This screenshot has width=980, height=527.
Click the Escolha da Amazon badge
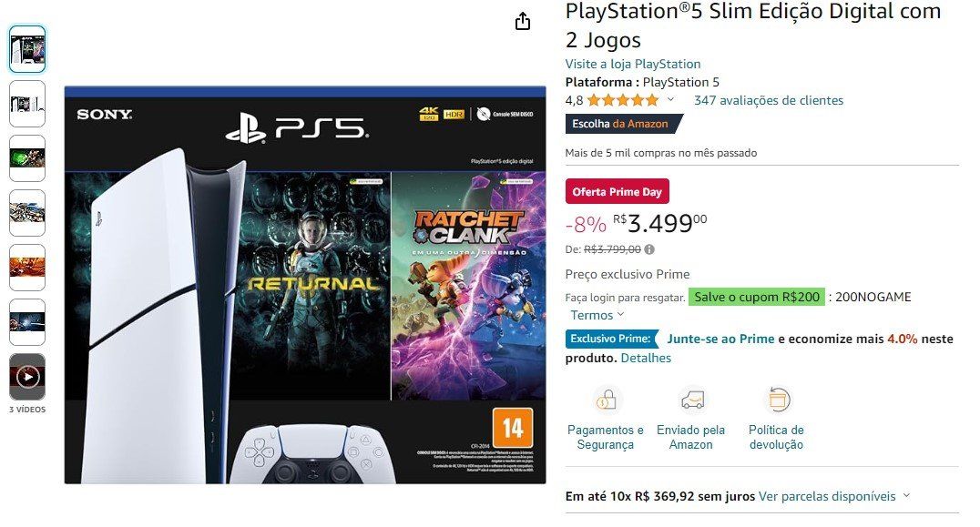point(623,124)
